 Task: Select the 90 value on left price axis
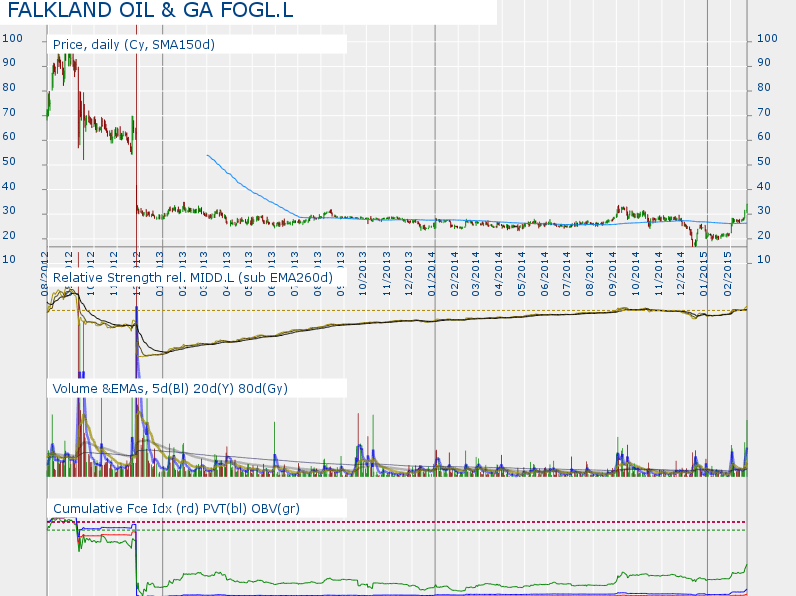pos(9,62)
